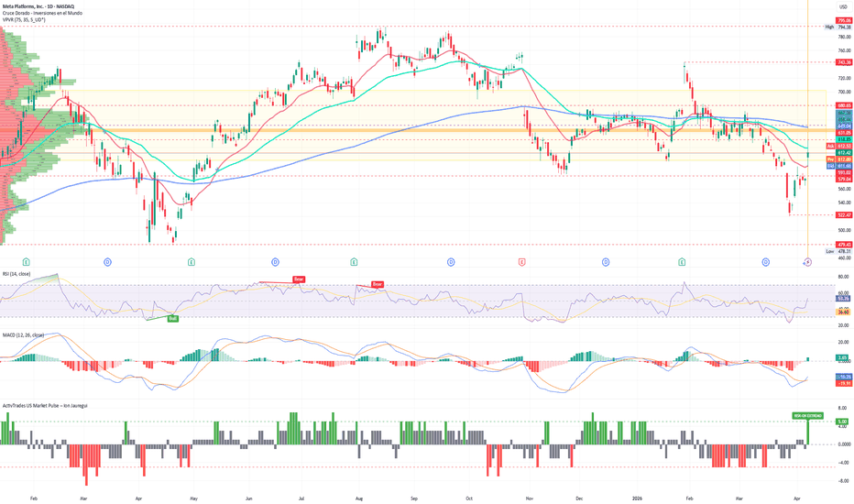Click the green Bull divergence label on RSI
The image size is (854, 504).
click(172, 318)
